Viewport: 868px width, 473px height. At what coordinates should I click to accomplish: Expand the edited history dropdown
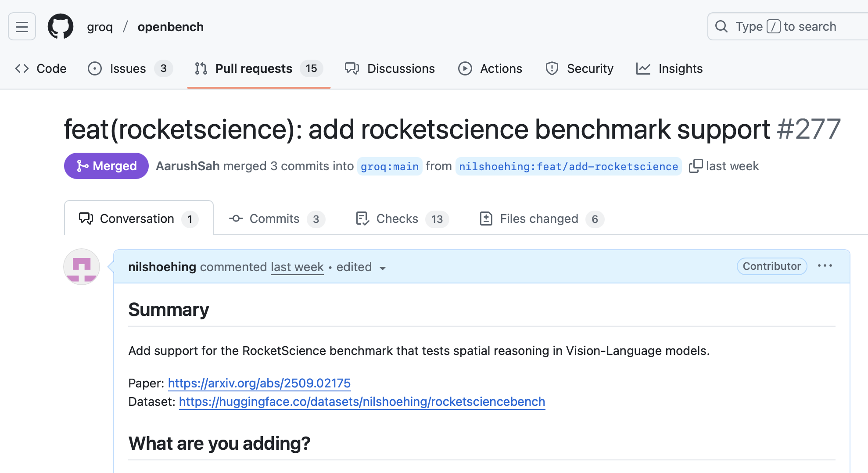point(361,267)
